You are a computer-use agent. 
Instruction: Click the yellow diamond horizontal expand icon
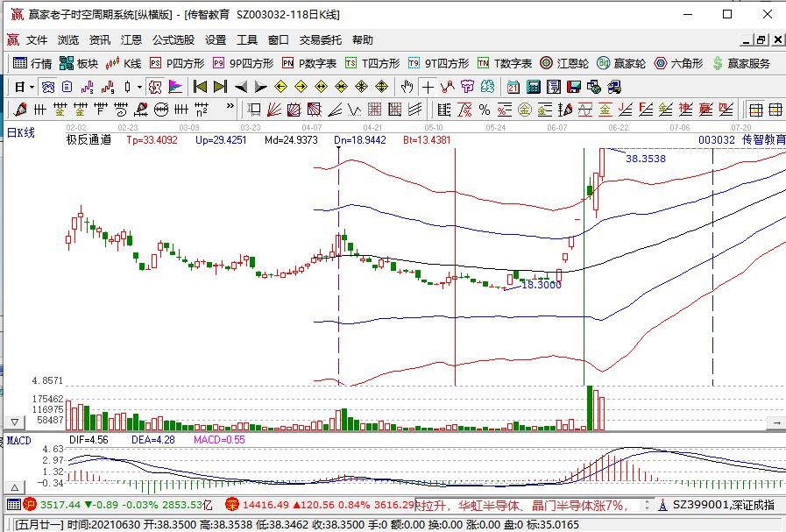[321, 88]
